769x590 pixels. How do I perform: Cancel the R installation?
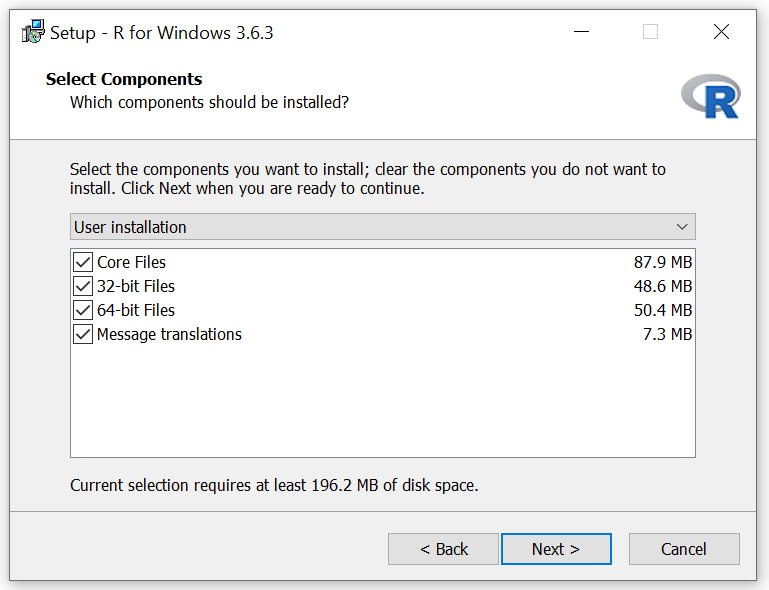click(684, 549)
